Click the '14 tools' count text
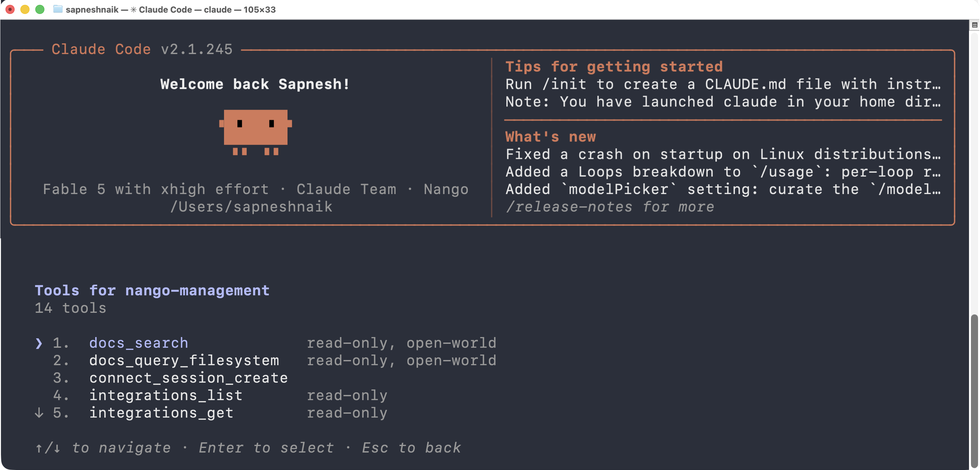This screenshot has height=470, width=980. (70, 308)
